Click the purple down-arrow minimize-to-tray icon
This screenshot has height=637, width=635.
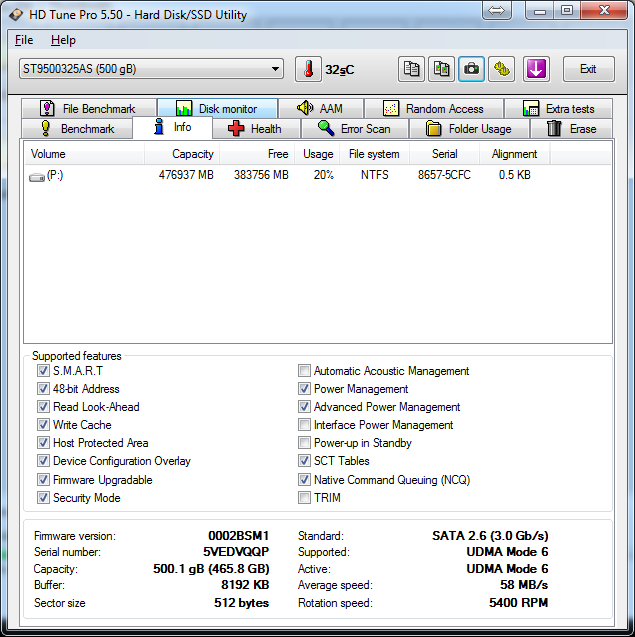click(536, 69)
